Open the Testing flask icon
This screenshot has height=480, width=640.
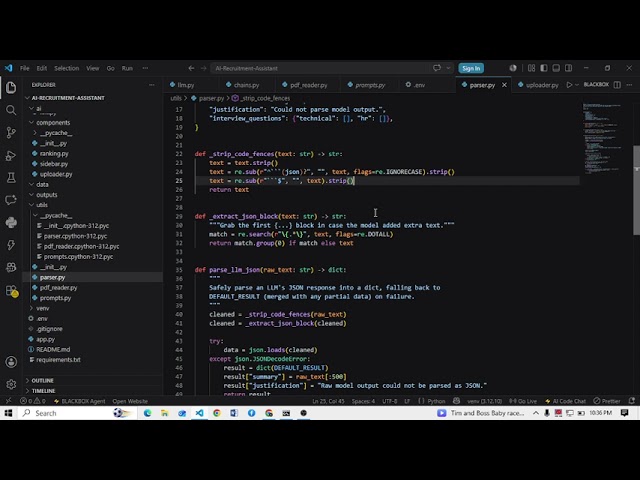tap(11, 178)
